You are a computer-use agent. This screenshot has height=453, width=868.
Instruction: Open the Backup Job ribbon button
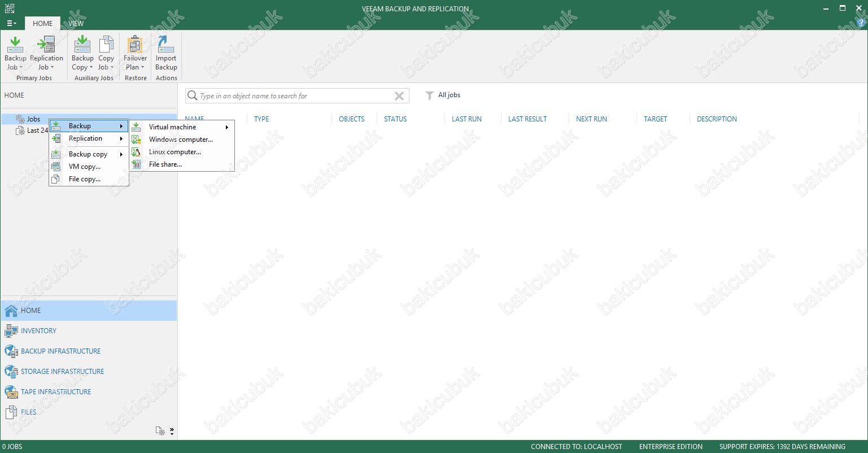click(x=15, y=53)
